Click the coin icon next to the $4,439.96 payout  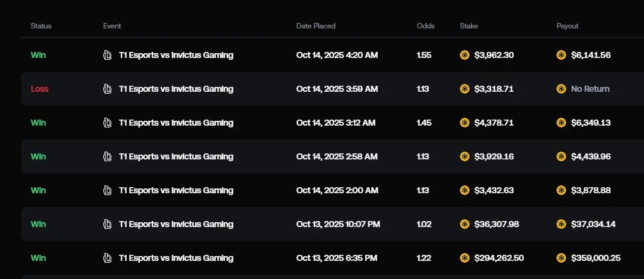[x=561, y=156]
